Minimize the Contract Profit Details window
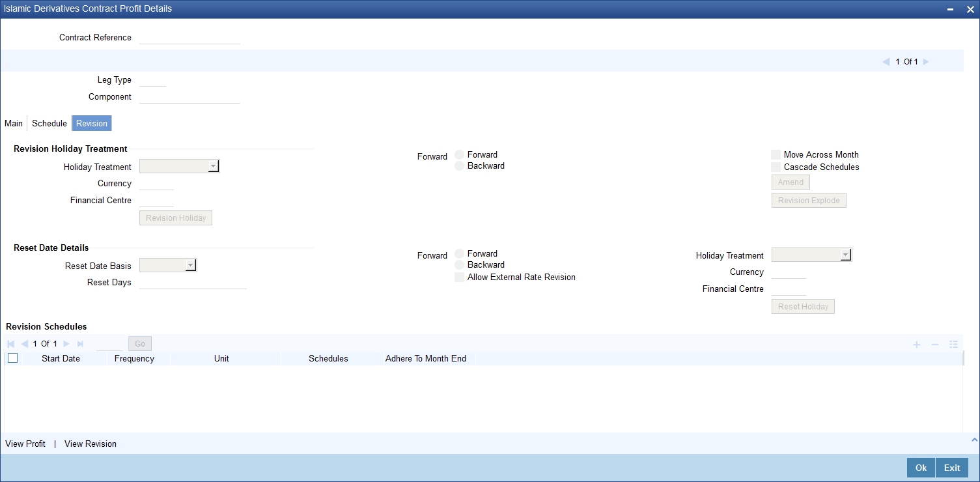This screenshot has height=482, width=980. tap(951, 9)
